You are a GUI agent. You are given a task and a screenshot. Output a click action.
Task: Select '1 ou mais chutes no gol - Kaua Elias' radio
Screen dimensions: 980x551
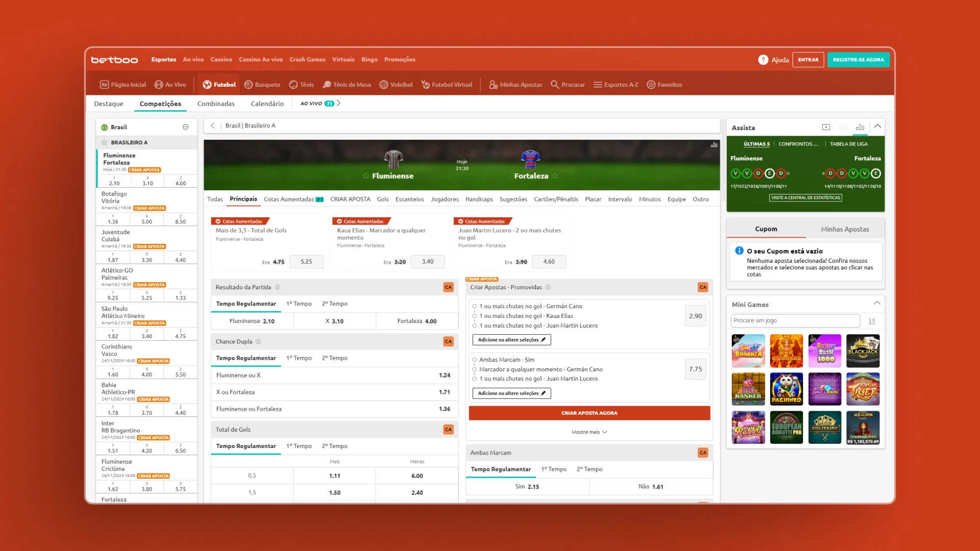pyautogui.click(x=475, y=316)
